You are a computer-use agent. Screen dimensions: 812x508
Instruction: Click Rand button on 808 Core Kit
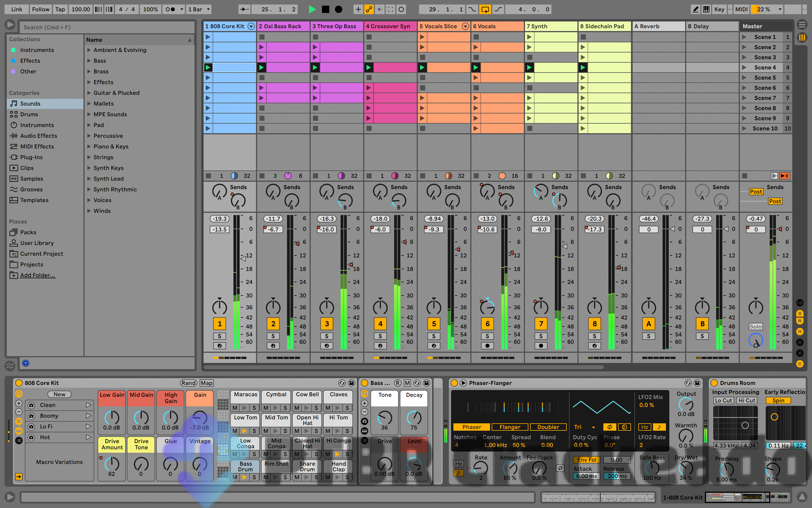[x=189, y=383]
